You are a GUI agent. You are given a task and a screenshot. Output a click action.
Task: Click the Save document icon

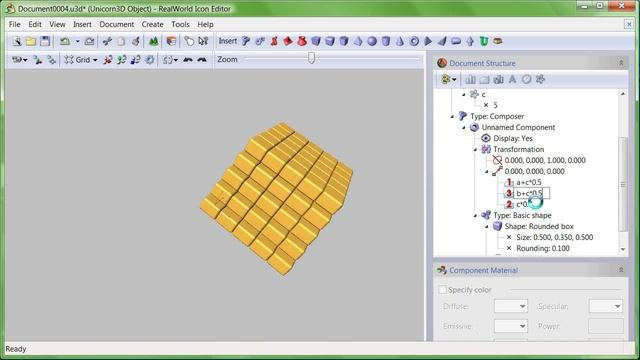click(x=45, y=41)
